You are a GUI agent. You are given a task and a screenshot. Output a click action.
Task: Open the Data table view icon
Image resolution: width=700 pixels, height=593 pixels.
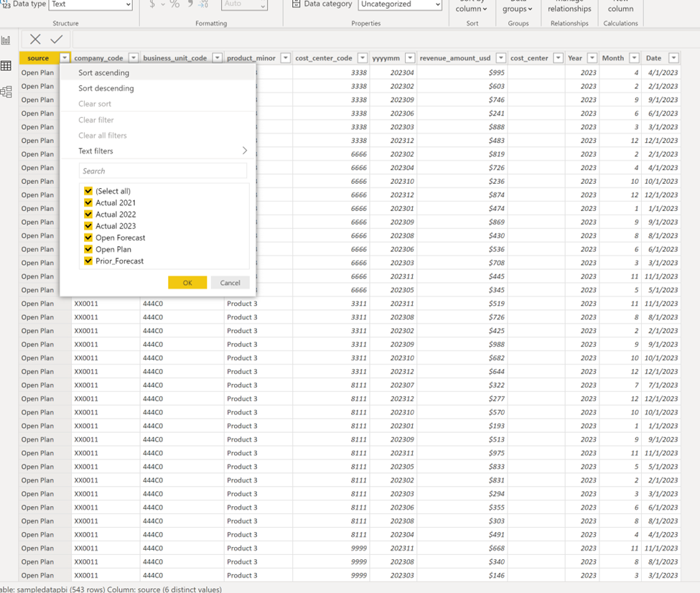6,66
